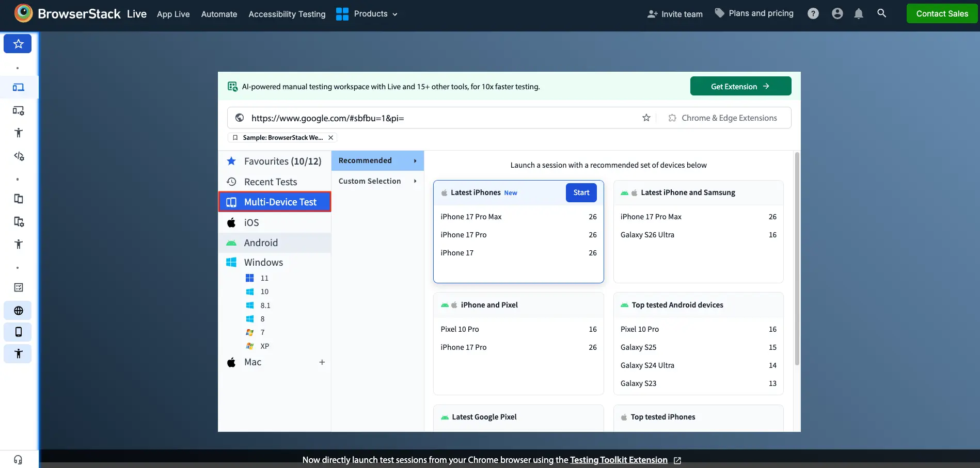Open the user account profile icon
The width and height of the screenshot is (980, 468).
point(837,14)
